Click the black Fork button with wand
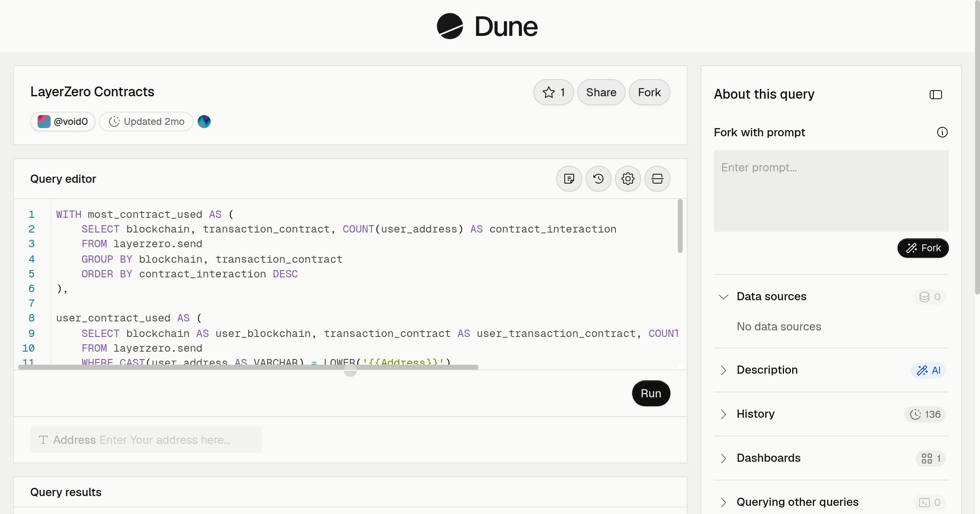Image resolution: width=980 pixels, height=514 pixels. coord(923,248)
